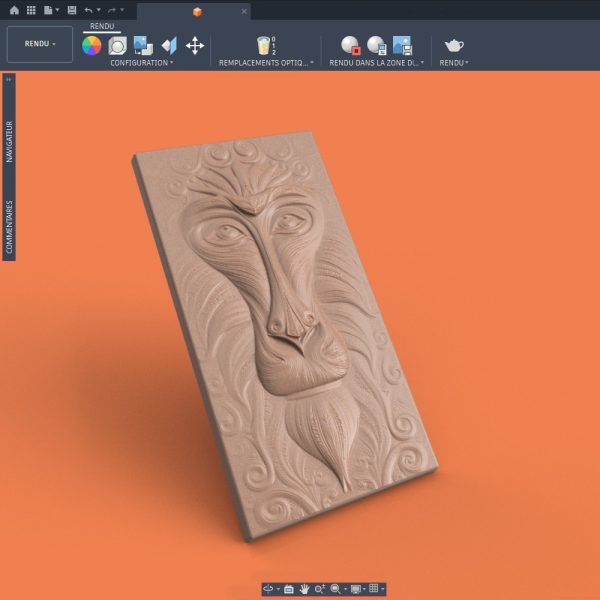Image resolution: width=600 pixels, height=600 pixels.
Task: Activate the Zoom tool
Action: point(320,589)
